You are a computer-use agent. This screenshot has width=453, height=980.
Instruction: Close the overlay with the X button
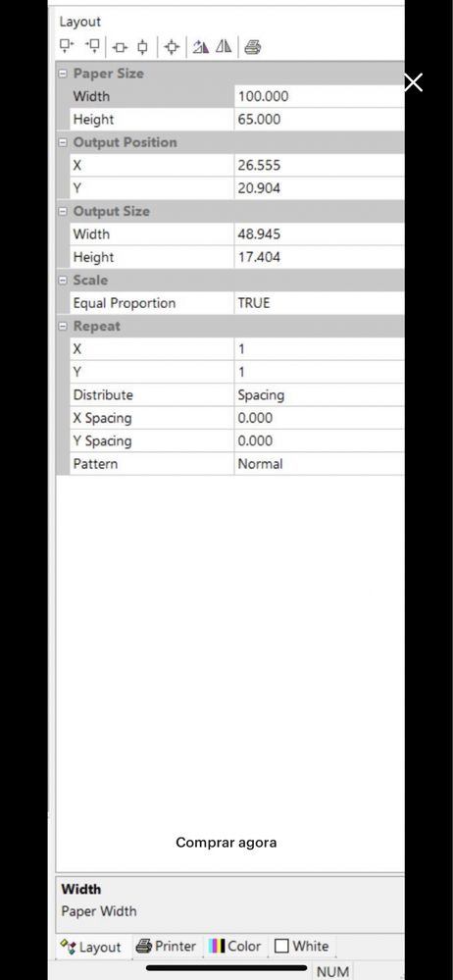coord(414,82)
